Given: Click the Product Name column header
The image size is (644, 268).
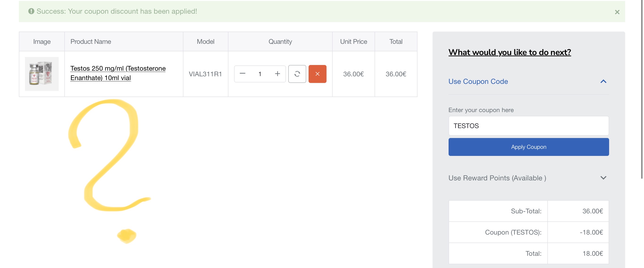Looking at the screenshot, I should [x=91, y=41].
